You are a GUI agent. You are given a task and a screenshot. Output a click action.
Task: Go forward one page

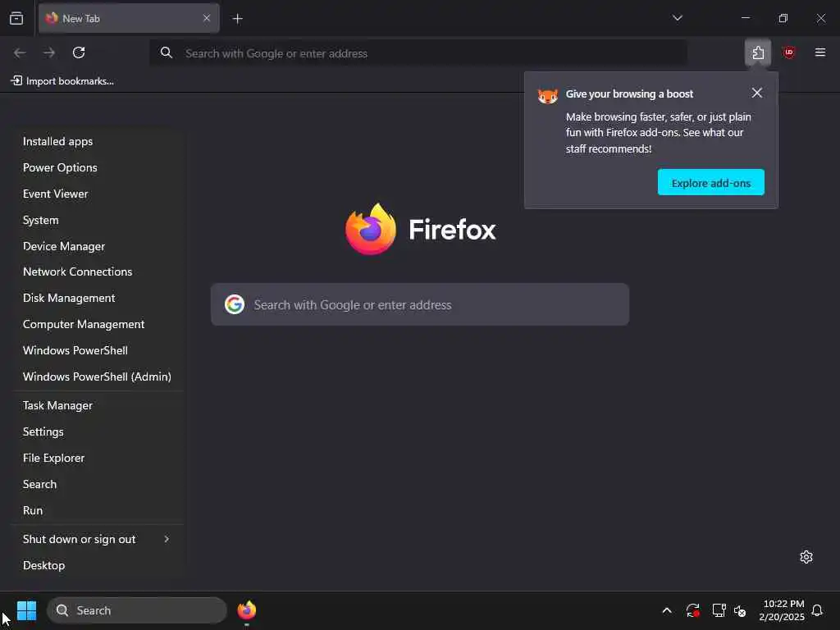tap(49, 52)
